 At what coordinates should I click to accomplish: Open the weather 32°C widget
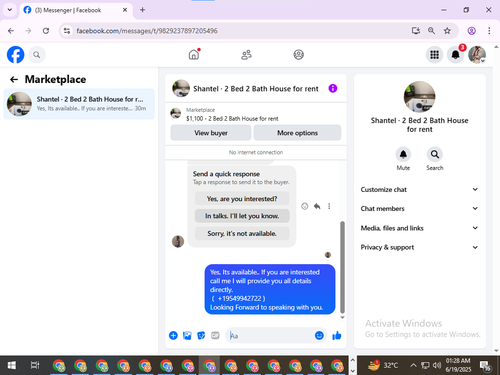(383, 365)
